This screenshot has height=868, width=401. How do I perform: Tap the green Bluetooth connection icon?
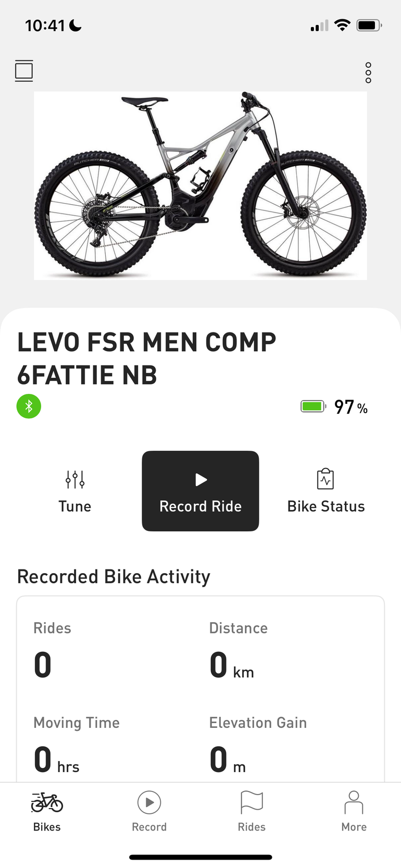click(29, 406)
